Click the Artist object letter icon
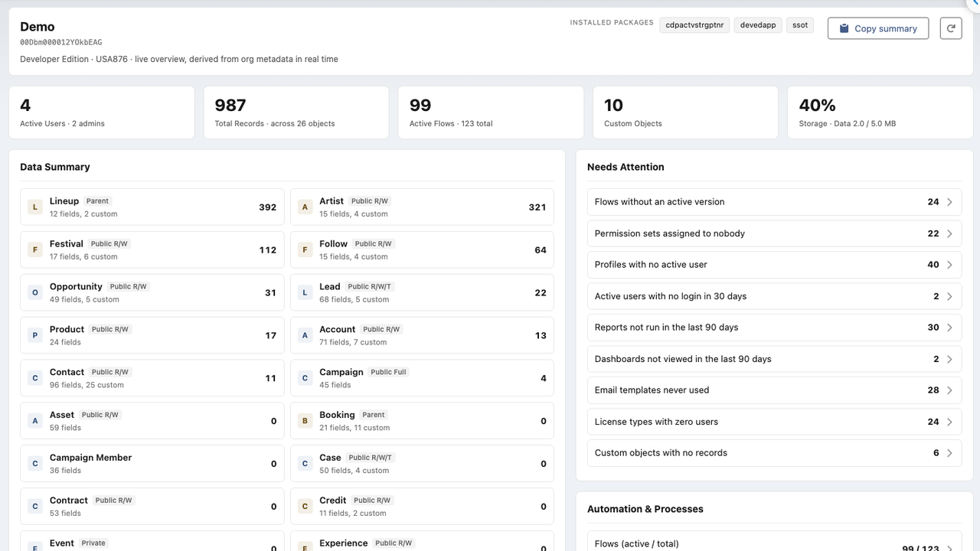 click(305, 207)
